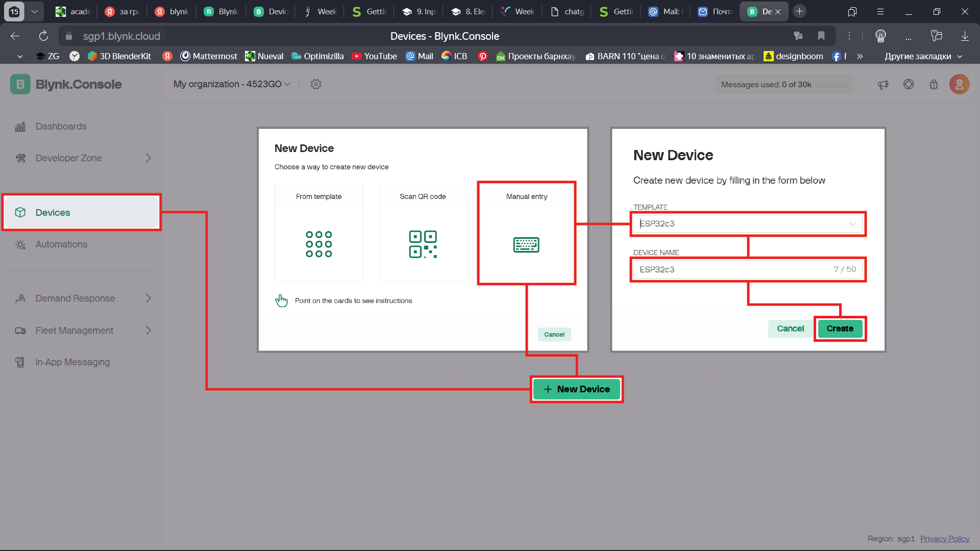Click the Developer Zone tools icon

pos(20,158)
